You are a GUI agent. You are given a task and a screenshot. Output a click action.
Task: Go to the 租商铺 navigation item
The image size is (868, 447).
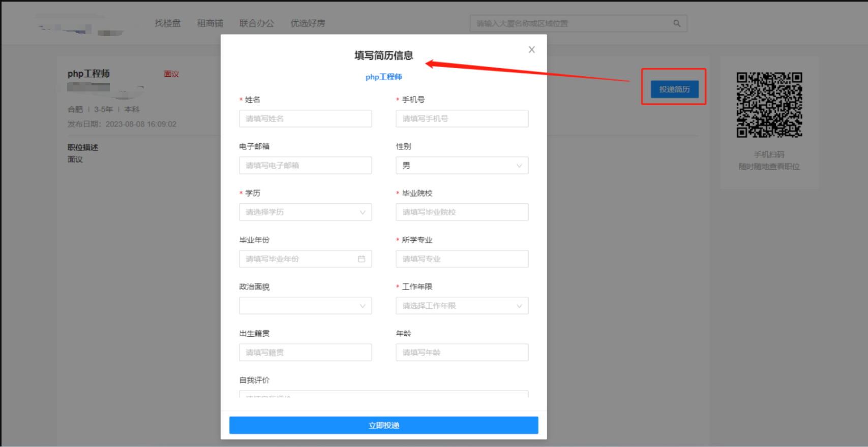click(x=210, y=23)
